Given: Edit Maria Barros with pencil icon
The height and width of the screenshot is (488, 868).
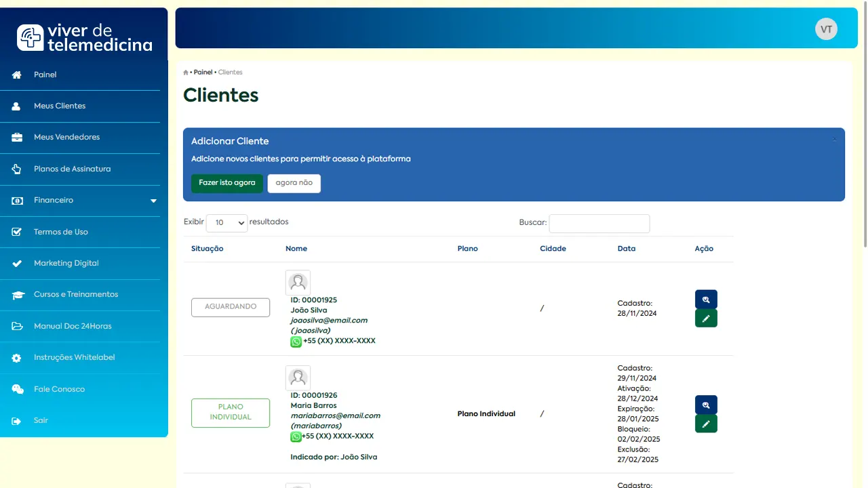Looking at the screenshot, I should pyautogui.click(x=706, y=424).
